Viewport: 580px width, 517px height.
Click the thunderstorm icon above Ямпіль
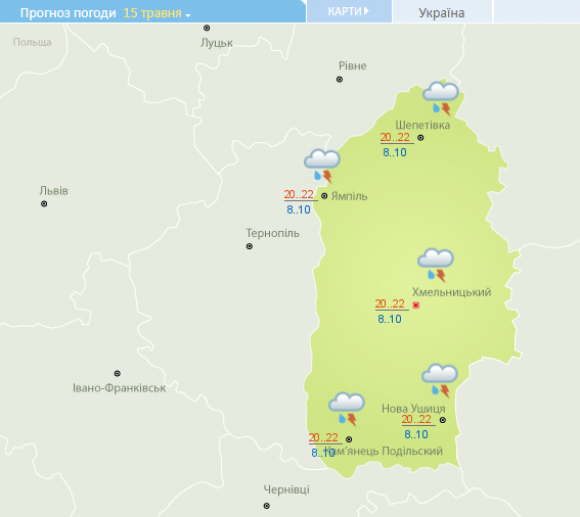[x=322, y=166]
